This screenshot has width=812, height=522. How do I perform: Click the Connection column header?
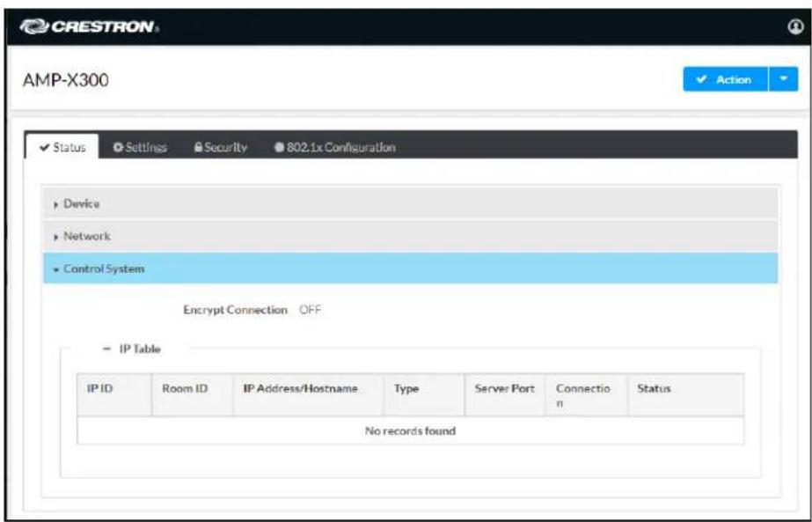(x=586, y=395)
